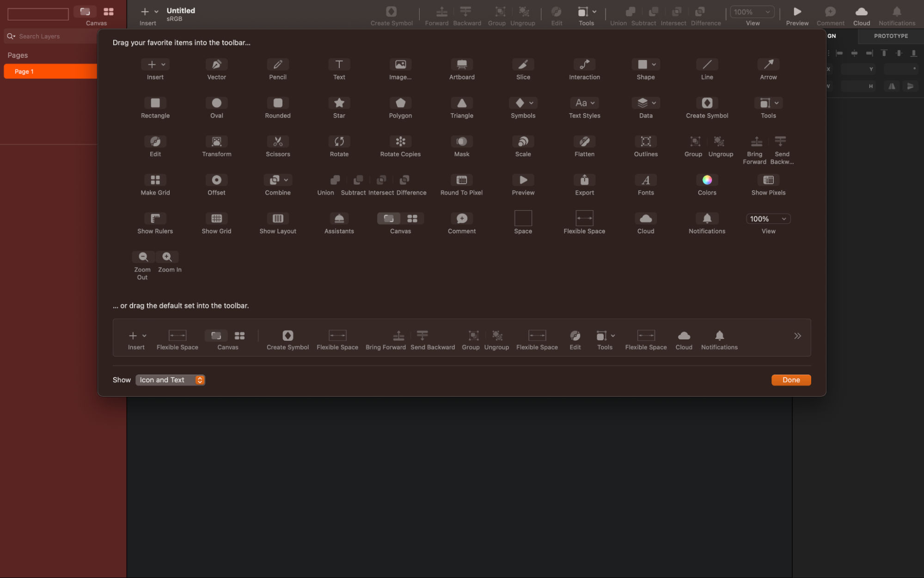Expand the Shape dropdown item

pyautogui.click(x=646, y=64)
